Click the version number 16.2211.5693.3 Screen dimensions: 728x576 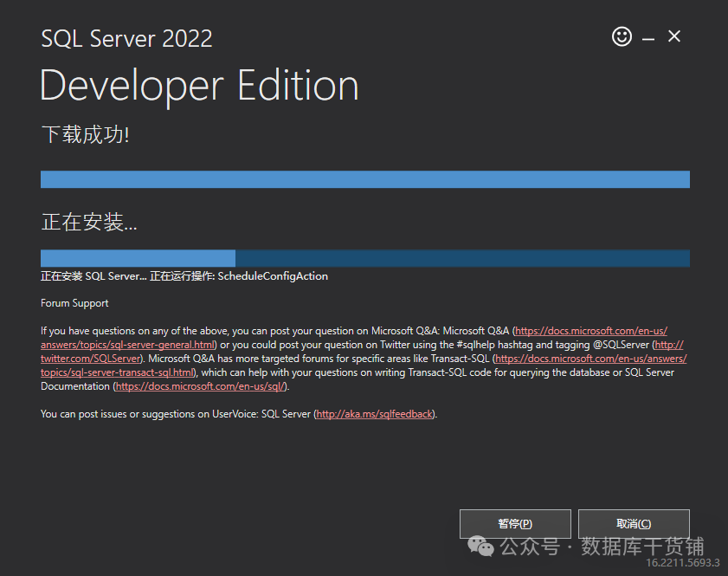point(682,563)
